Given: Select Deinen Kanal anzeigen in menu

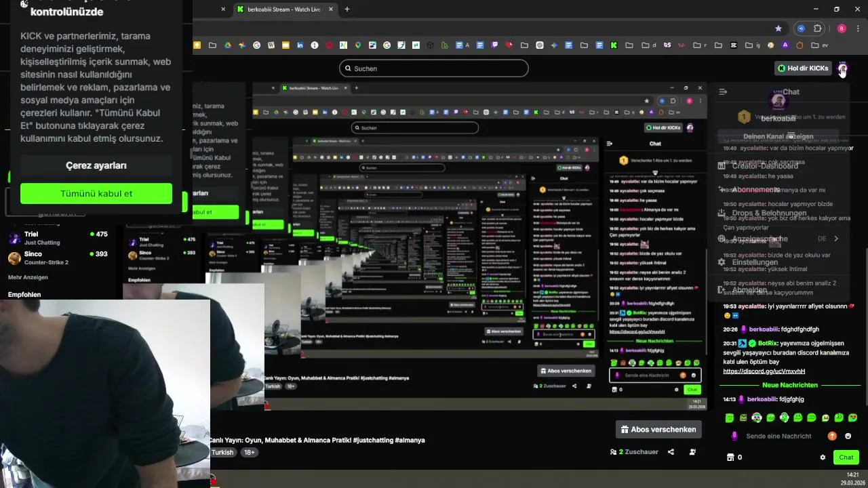Looking at the screenshot, I should click(778, 136).
